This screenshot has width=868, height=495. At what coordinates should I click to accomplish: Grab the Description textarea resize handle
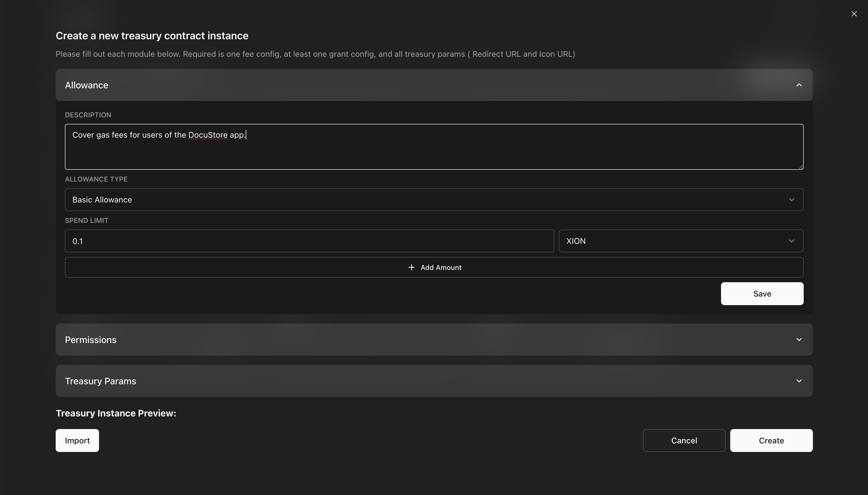coord(801,167)
